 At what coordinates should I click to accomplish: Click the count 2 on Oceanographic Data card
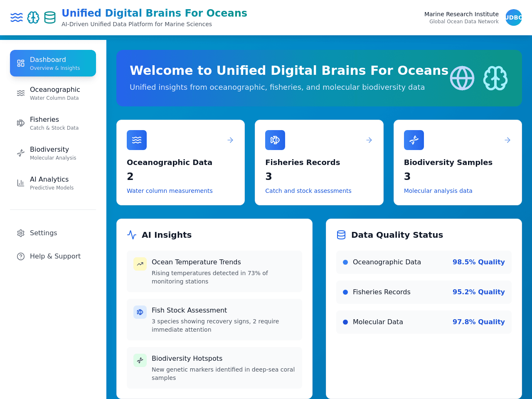pyautogui.click(x=130, y=177)
